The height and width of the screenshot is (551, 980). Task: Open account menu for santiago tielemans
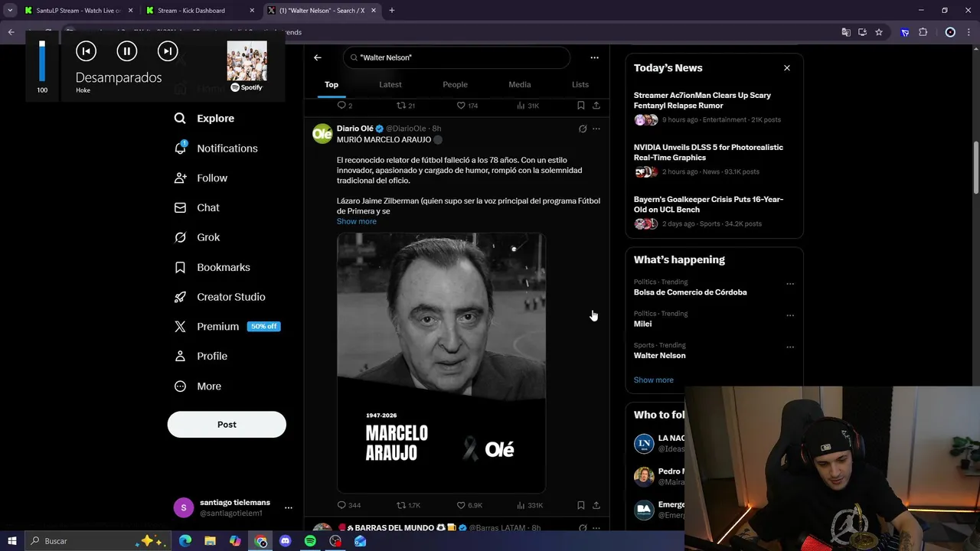pyautogui.click(x=230, y=507)
